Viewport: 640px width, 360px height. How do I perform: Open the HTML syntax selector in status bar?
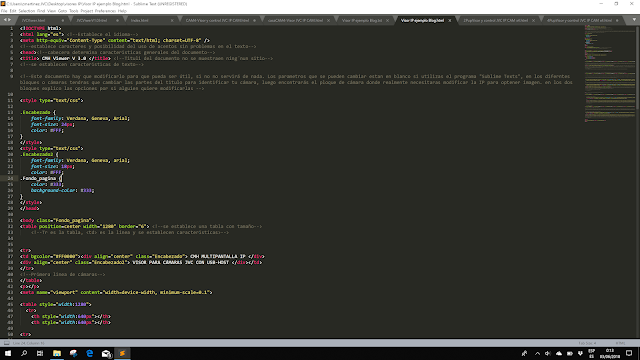pyautogui.click(x=620, y=343)
